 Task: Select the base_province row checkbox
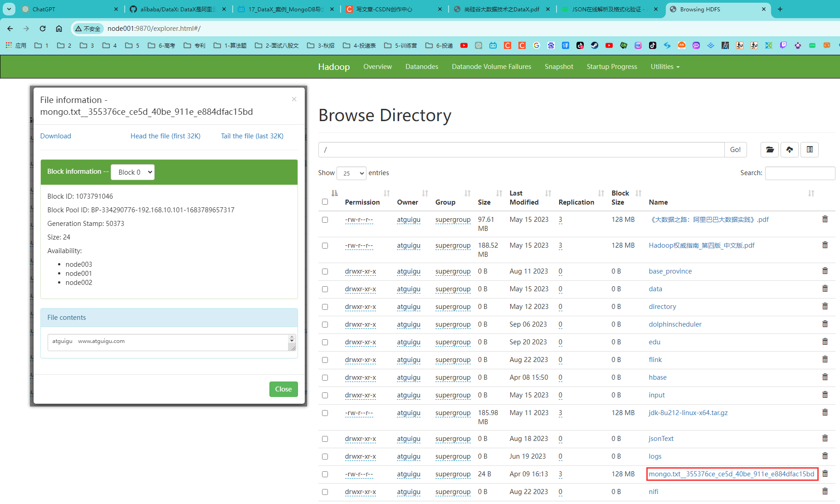pos(325,271)
